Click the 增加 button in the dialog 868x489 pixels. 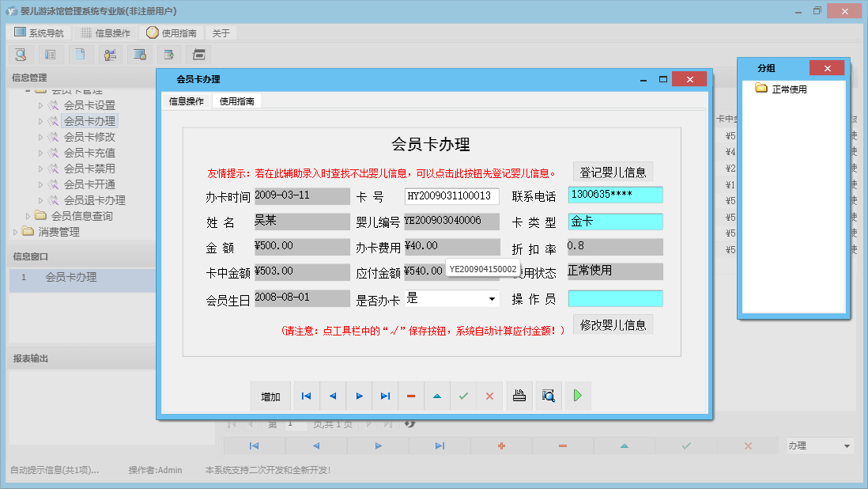pos(270,396)
